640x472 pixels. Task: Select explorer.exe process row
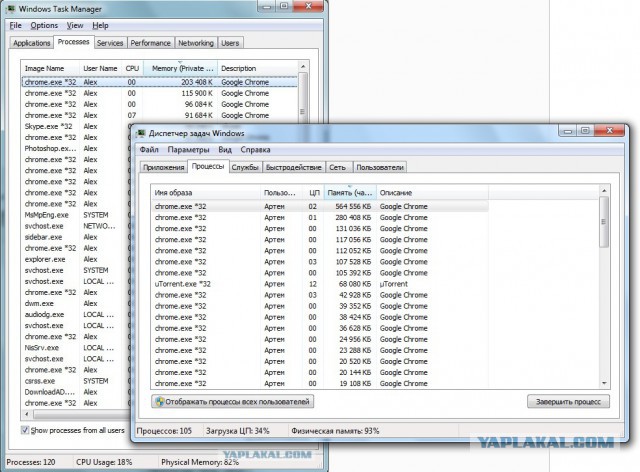[x=76, y=259]
